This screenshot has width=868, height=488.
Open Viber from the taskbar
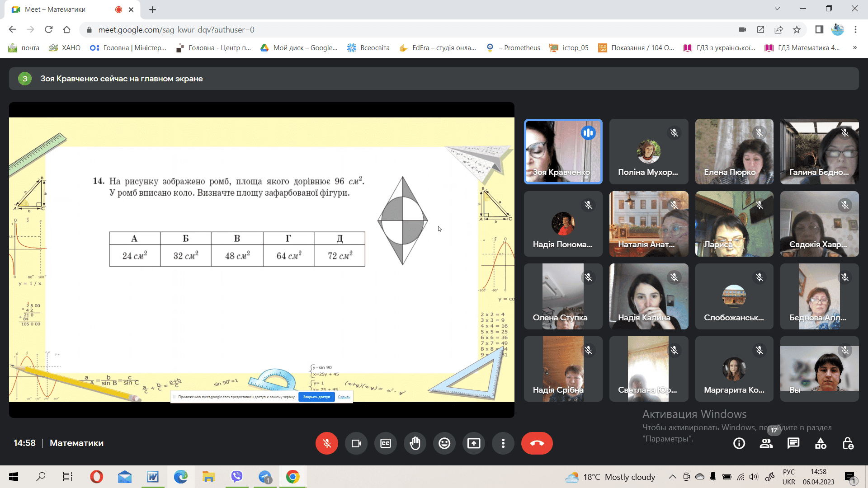click(237, 477)
